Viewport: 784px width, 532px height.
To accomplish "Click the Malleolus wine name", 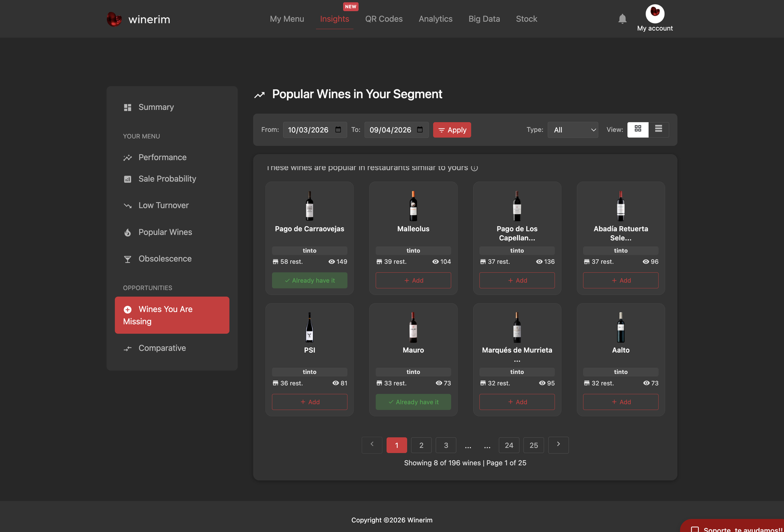I will coord(413,229).
